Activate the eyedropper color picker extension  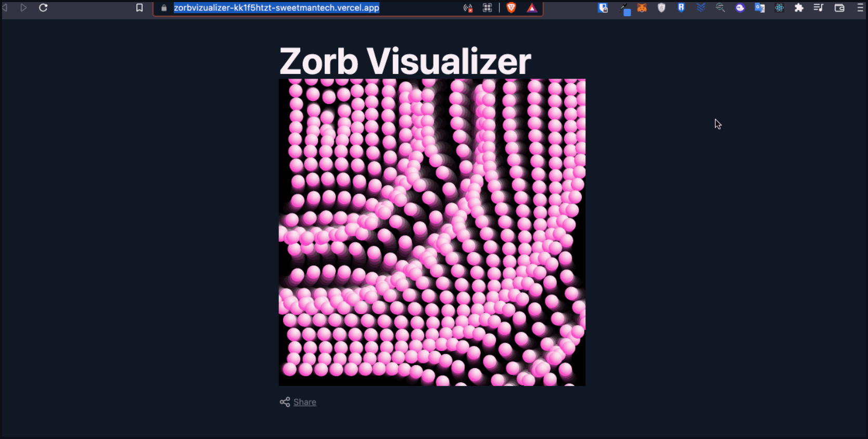click(x=624, y=9)
